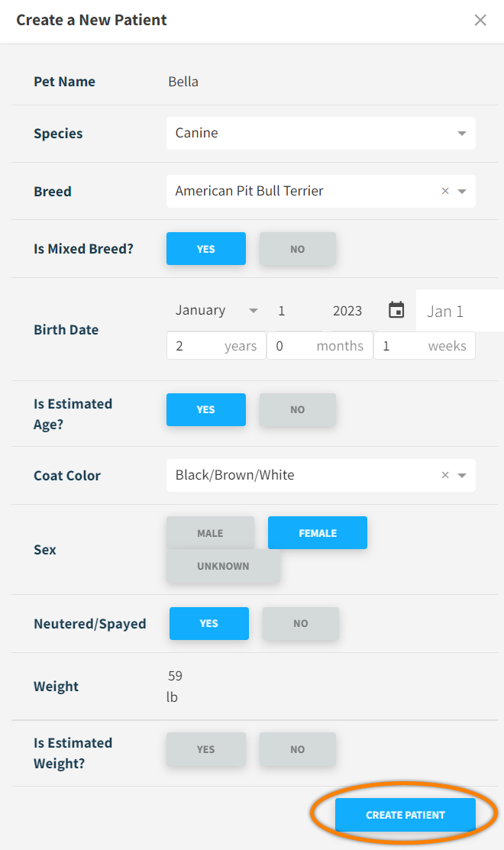Viewport: 504px width, 850px height.
Task: Set Is Estimated Age to No
Action: (x=297, y=409)
